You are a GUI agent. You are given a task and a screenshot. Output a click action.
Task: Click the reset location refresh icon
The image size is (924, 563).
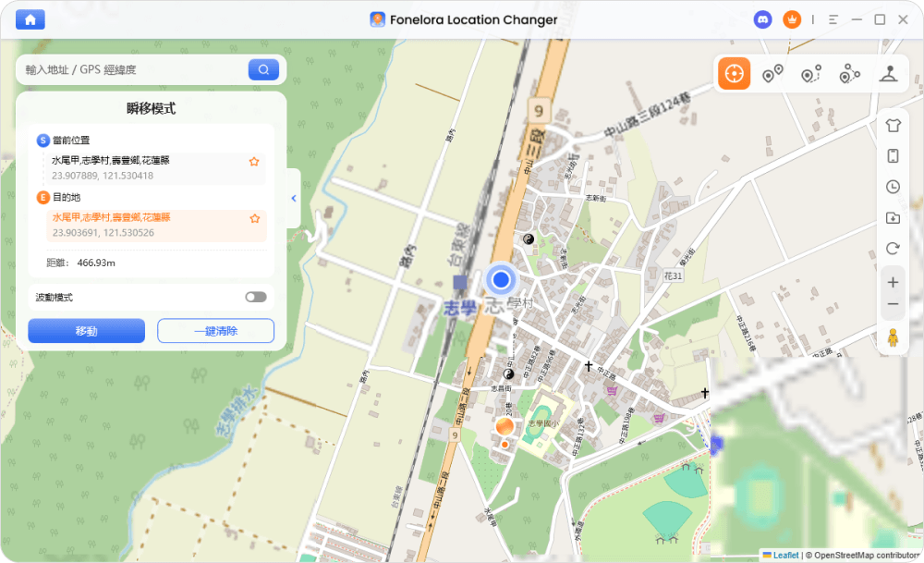coord(893,248)
